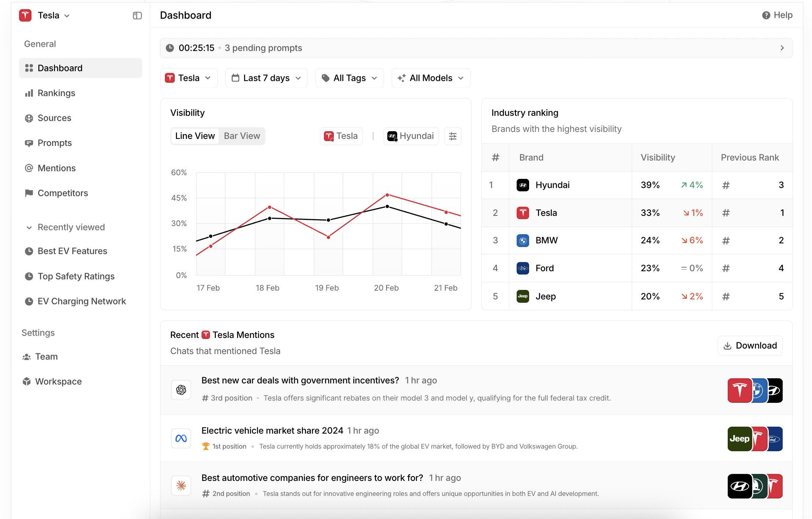Switch chart to Bar View

tap(242, 136)
